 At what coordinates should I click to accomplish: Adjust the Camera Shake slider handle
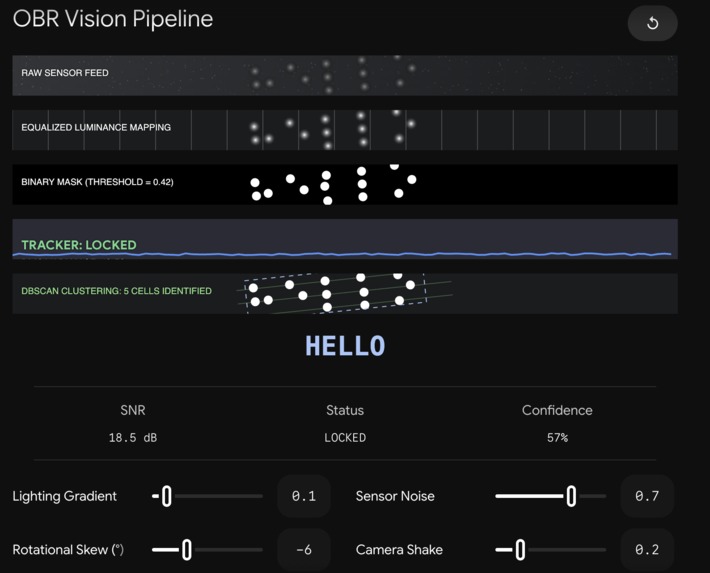coord(520,550)
